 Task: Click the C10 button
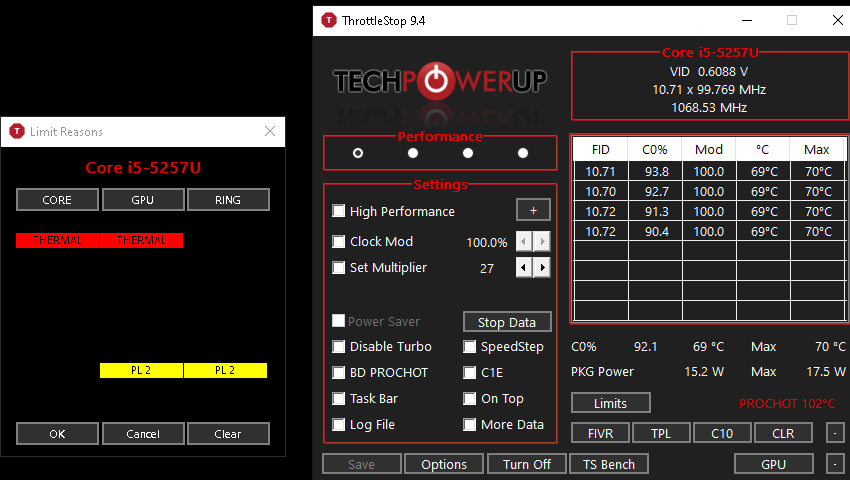click(722, 433)
